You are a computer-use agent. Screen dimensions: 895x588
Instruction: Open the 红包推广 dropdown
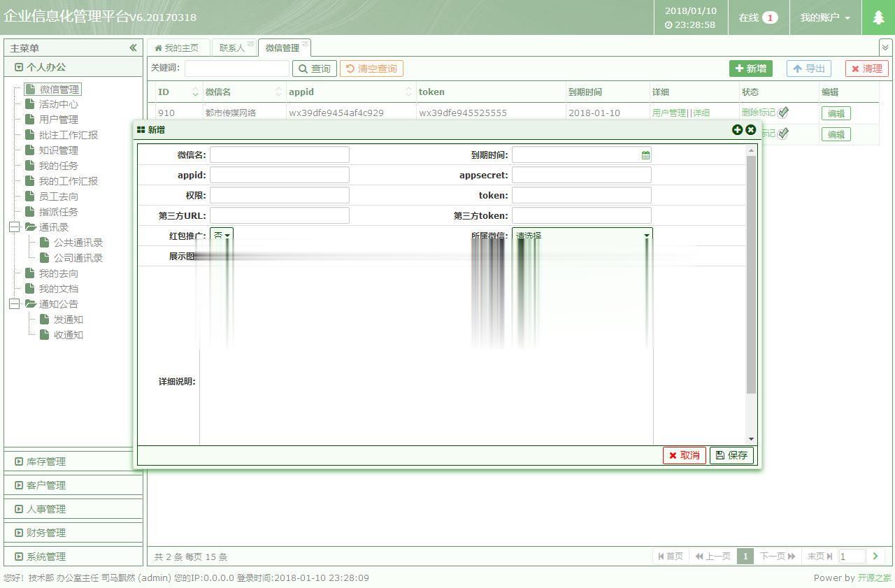pyautogui.click(x=222, y=236)
